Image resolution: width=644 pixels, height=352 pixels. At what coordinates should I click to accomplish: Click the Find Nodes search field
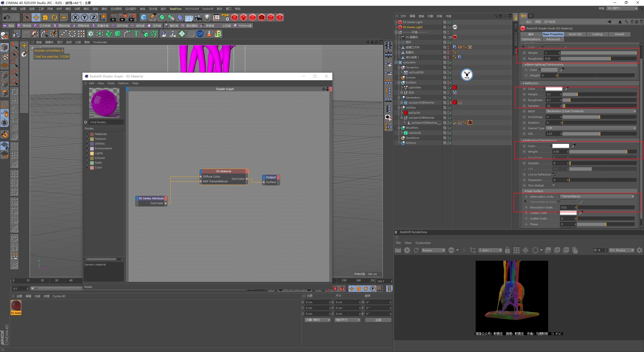(x=106, y=122)
